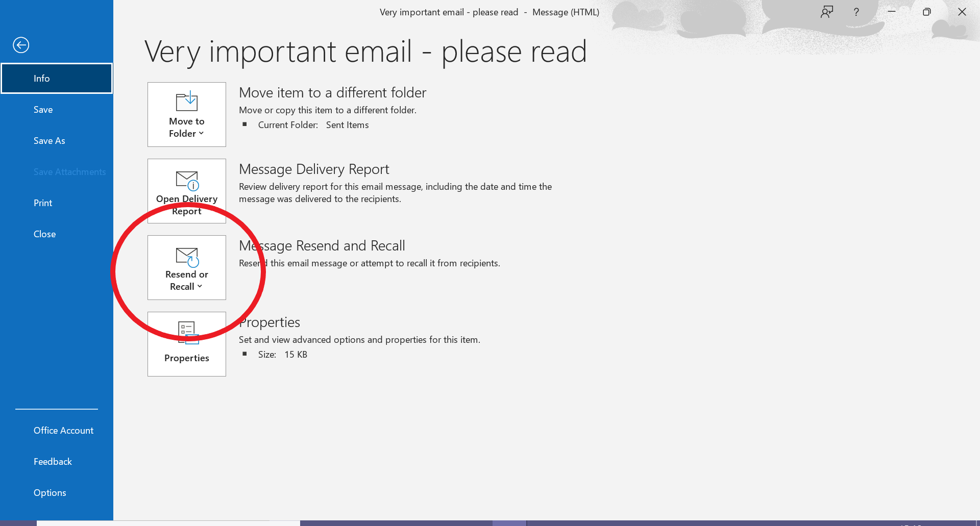Click the Properties button
Screen dimensions: 980x526
187,344
